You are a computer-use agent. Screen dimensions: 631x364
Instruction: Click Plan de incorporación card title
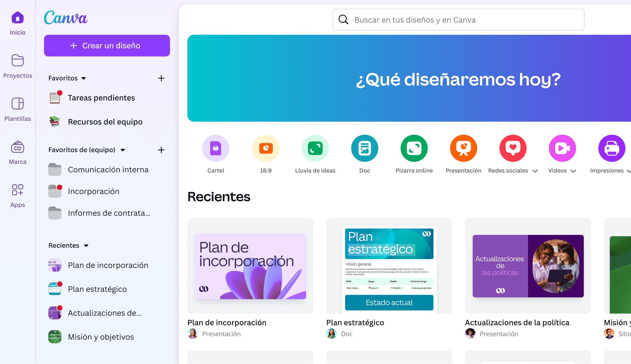tap(227, 322)
